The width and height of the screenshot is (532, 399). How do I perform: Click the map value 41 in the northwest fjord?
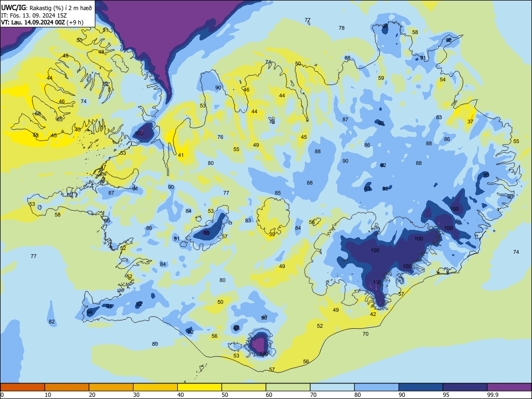(181, 155)
